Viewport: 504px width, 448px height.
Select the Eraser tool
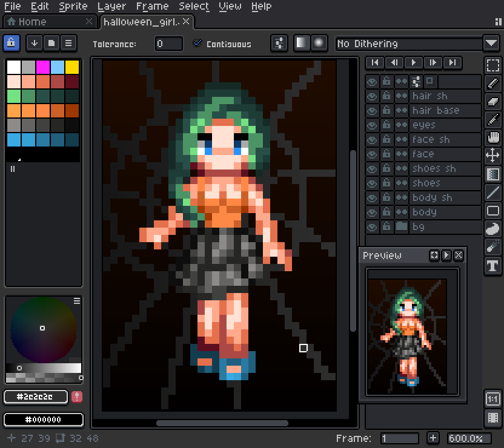pyautogui.click(x=492, y=102)
